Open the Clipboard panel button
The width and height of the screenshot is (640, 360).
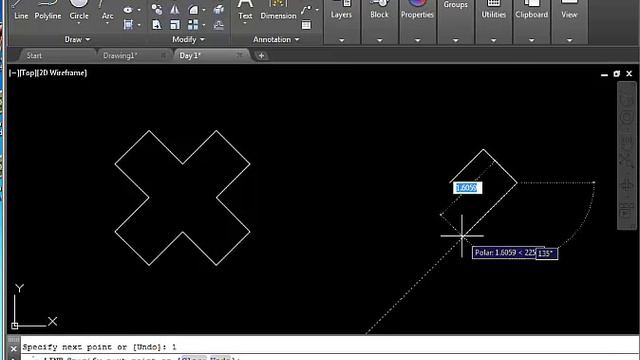[531, 9]
